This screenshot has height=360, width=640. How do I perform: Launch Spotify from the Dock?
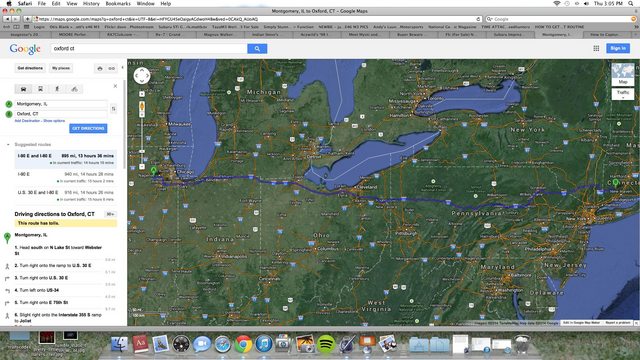[326, 344]
